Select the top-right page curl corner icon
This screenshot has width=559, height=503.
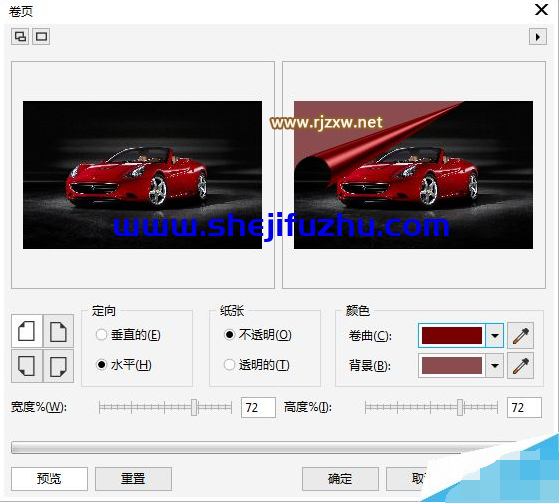pos(58,331)
